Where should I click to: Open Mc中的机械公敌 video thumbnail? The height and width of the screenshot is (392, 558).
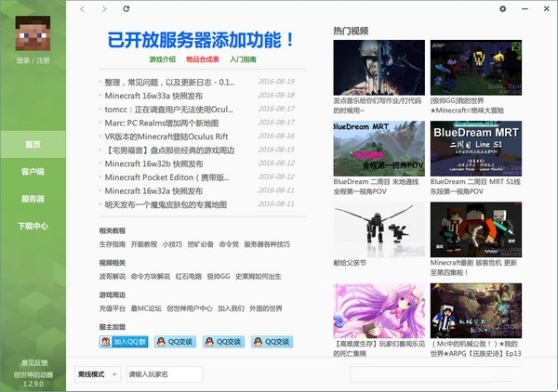[x=476, y=310]
